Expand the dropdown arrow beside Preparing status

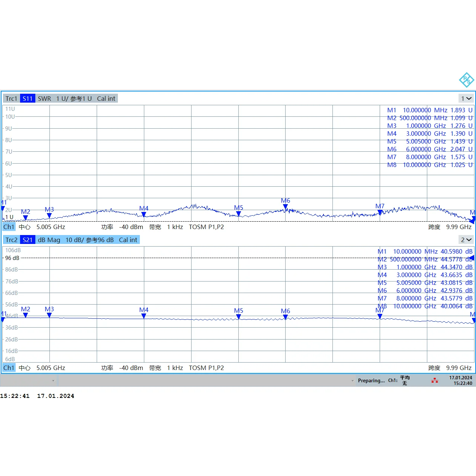(x=353, y=380)
